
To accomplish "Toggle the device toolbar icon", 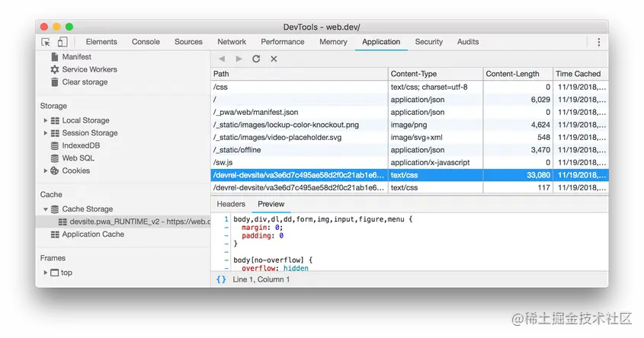I will tap(62, 42).
